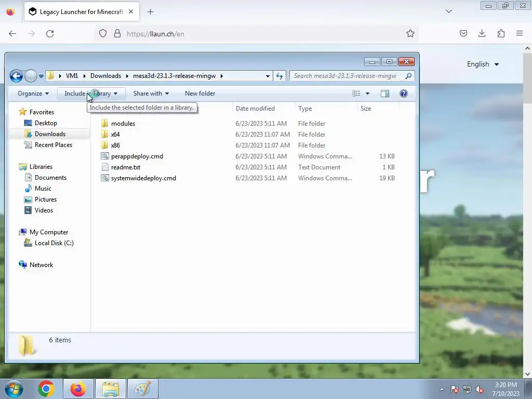Open the English language dropdown on webpage
The width and height of the screenshot is (532, 399).
click(483, 64)
